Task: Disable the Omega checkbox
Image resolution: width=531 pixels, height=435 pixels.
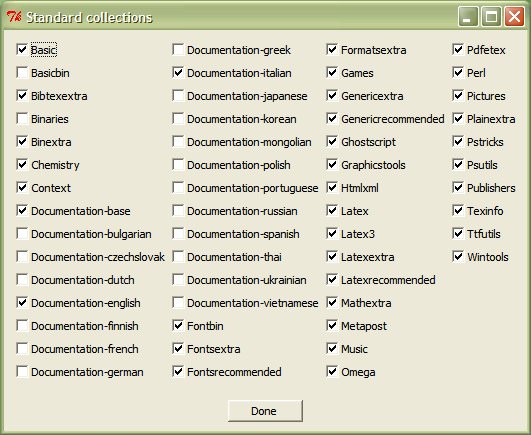Action: pos(332,372)
